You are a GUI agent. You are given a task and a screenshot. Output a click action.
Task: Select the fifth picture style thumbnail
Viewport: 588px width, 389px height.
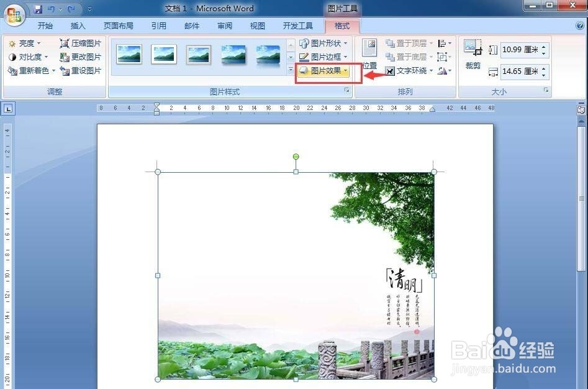(268, 55)
